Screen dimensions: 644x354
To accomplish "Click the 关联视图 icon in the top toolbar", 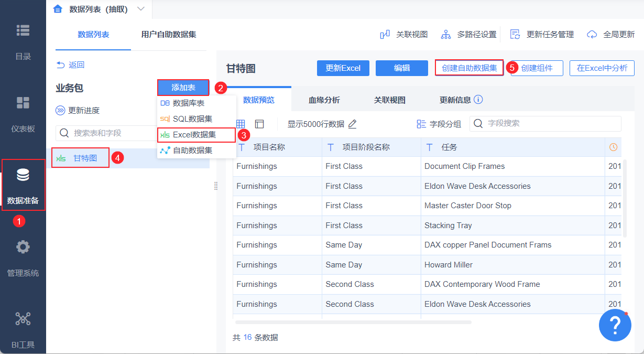I will coord(385,35).
